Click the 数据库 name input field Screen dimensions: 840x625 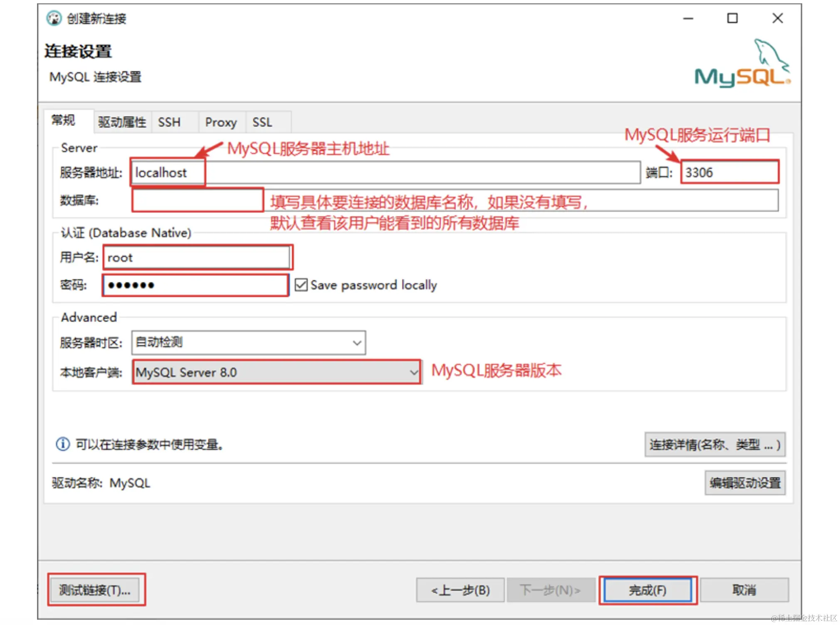(x=455, y=200)
